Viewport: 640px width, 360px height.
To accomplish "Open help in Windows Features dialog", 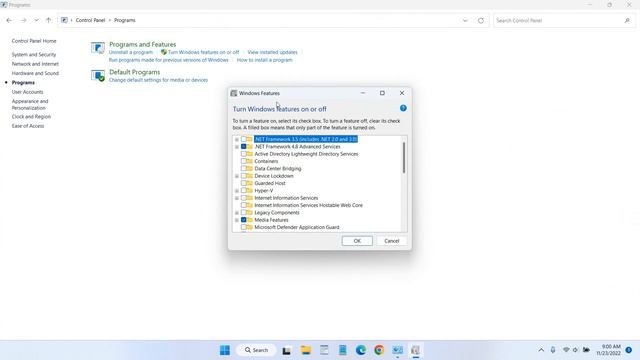I will (403, 108).
